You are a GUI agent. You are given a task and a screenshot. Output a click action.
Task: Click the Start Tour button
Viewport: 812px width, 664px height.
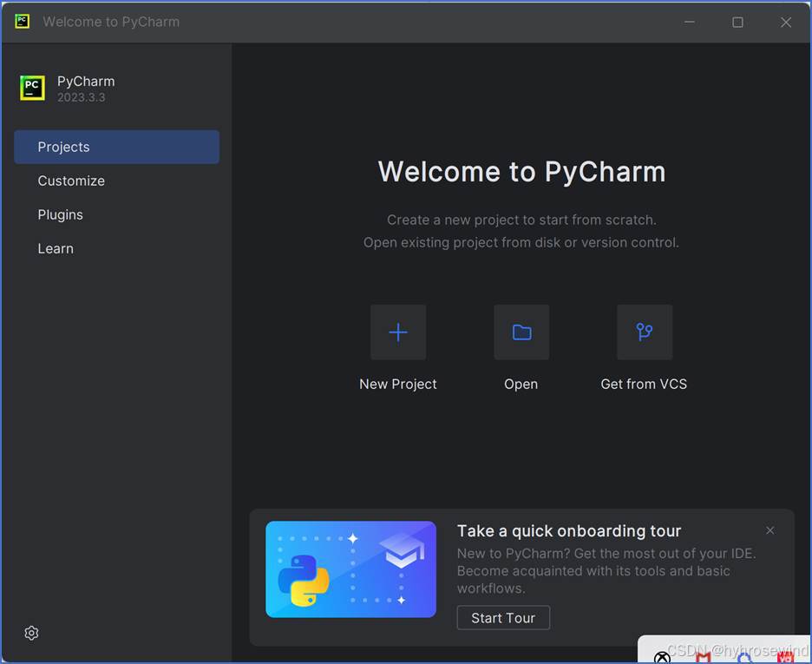point(503,618)
